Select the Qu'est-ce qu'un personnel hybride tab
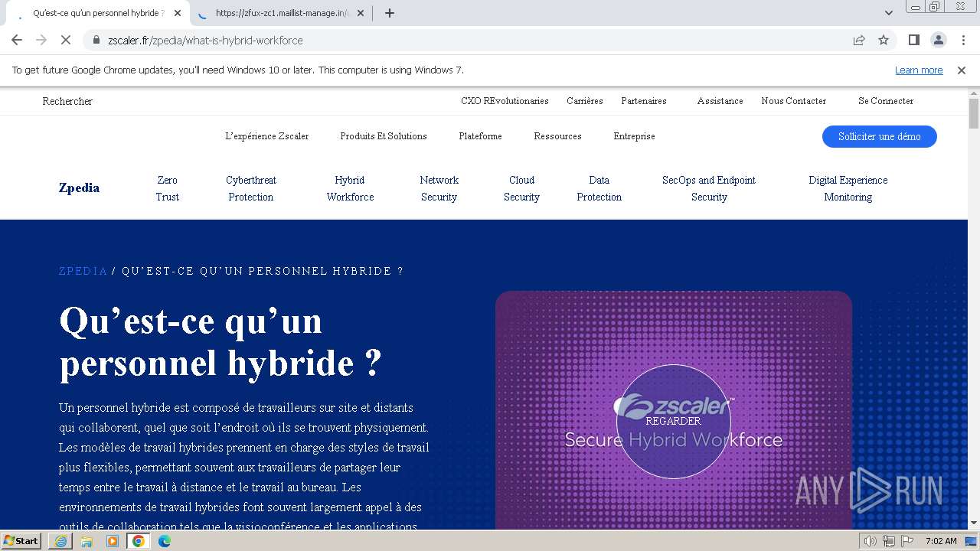 [x=98, y=13]
